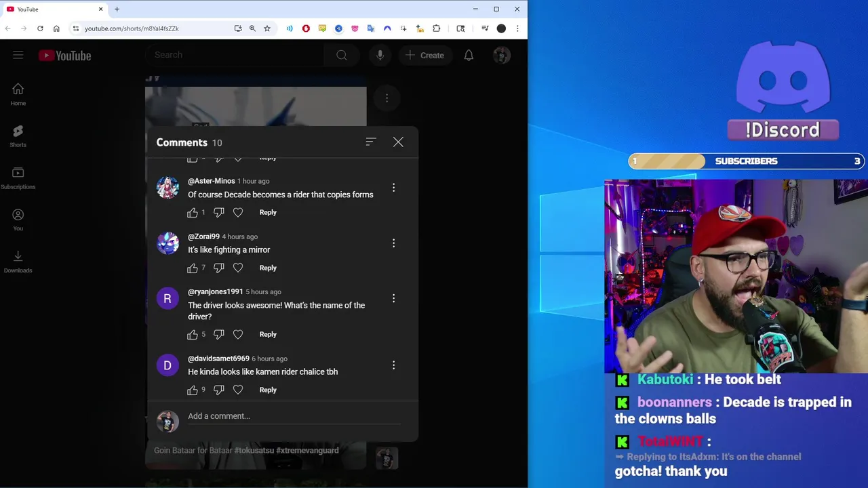Image resolution: width=868 pixels, height=488 pixels.
Task: Open options menu for @Zorai99 comment
Action: pos(393,243)
